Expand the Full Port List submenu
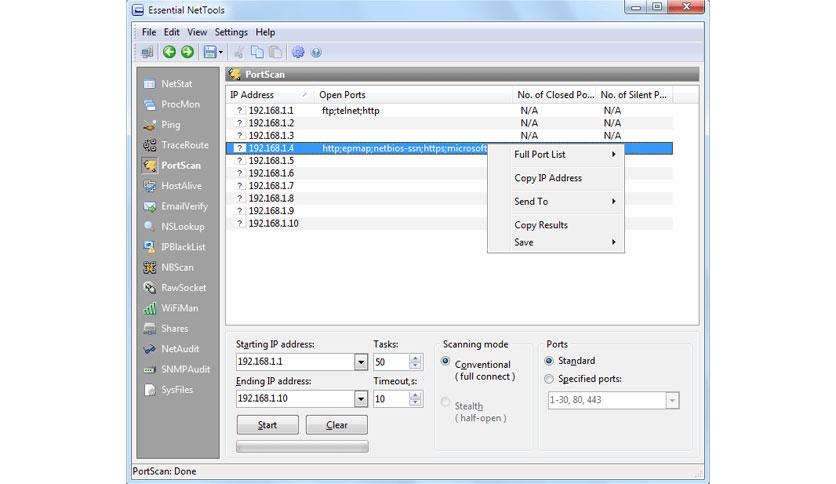Screen dimensions: 836x484 [x=556, y=155]
